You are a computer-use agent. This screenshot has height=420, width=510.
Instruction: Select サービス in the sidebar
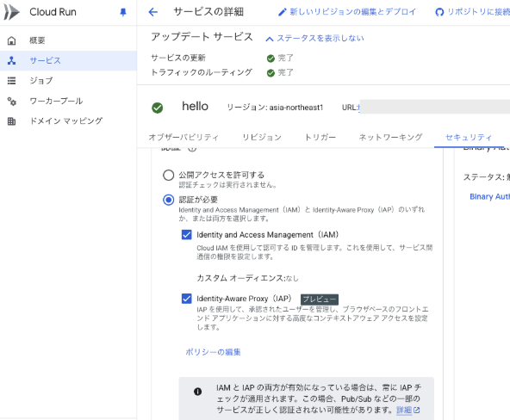pyautogui.click(x=68, y=60)
